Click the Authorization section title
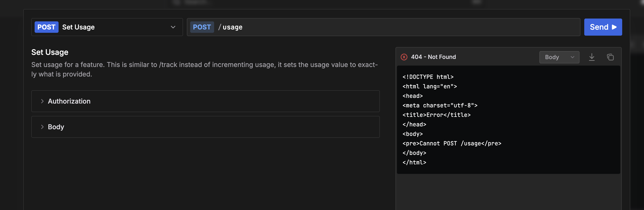The width and height of the screenshot is (644, 210). point(69,101)
